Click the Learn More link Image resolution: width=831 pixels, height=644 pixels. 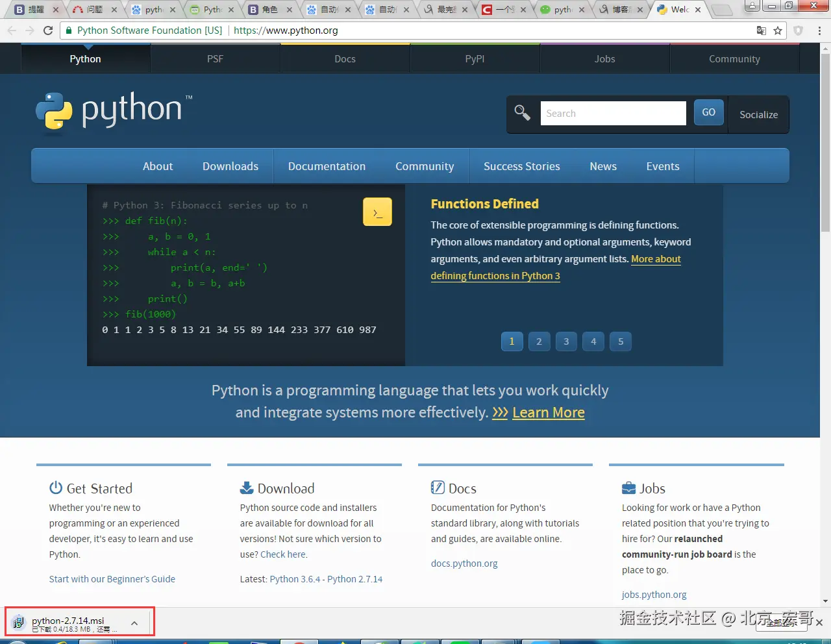point(549,412)
